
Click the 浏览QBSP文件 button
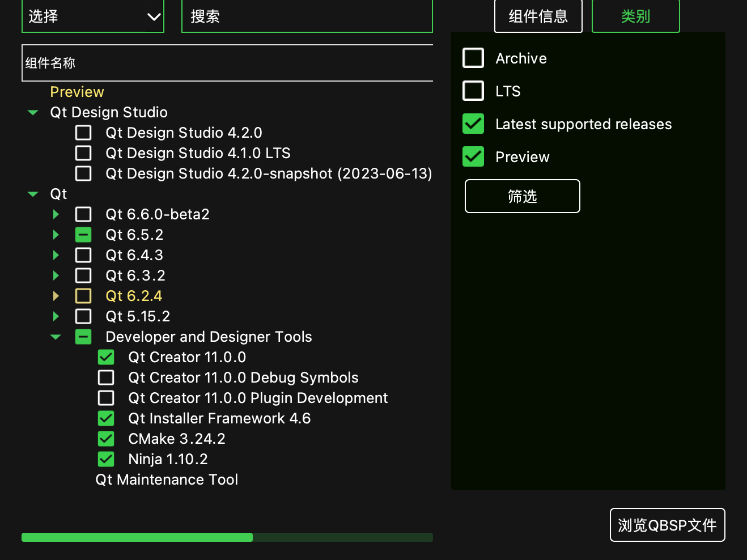pyautogui.click(x=668, y=525)
